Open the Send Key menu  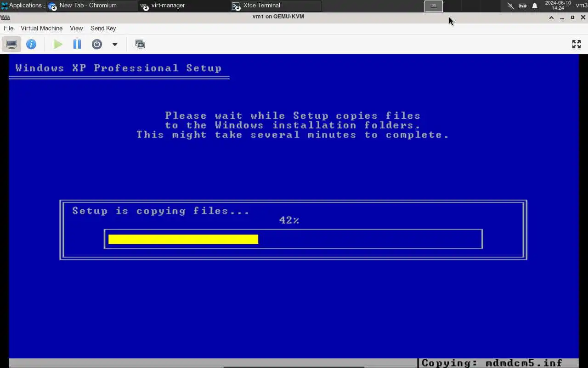[x=103, y=28]
